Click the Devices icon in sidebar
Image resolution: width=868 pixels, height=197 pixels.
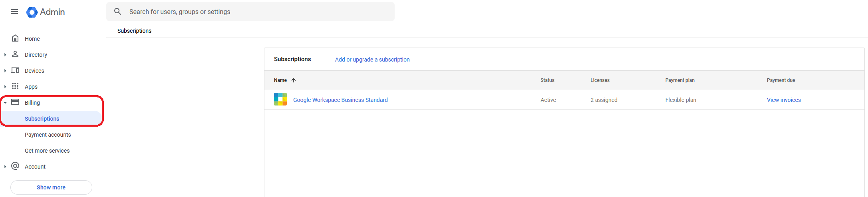[15, 70]
